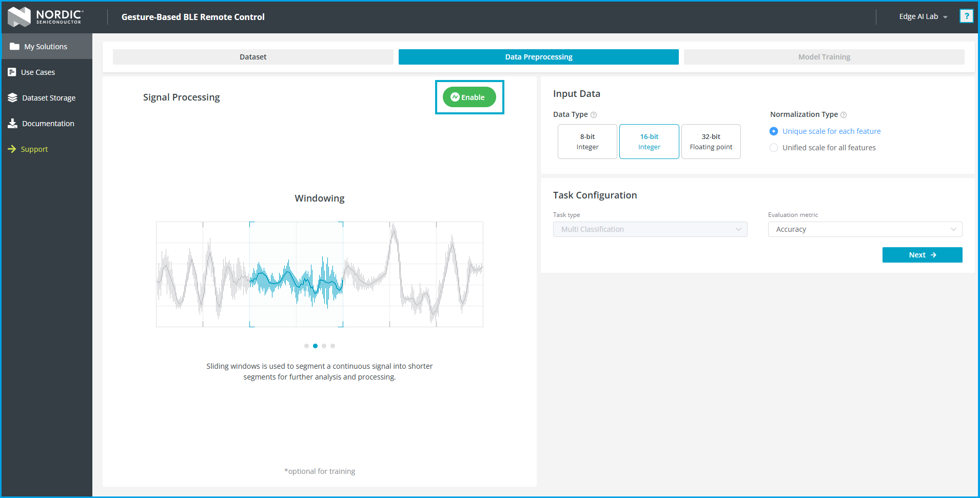Click the Use Cases sidebar icon

(x=12, y=72)
